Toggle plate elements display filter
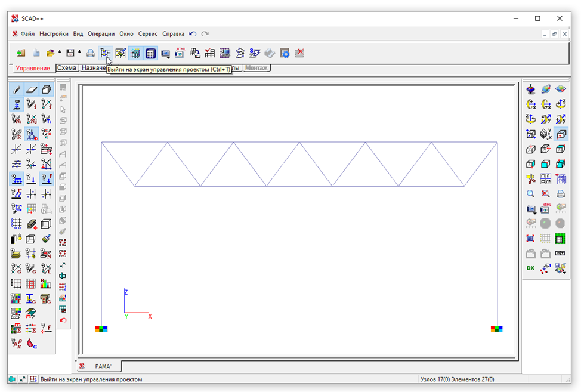The width and height of the screenshot is (581, 392). [x=32, y=89]
